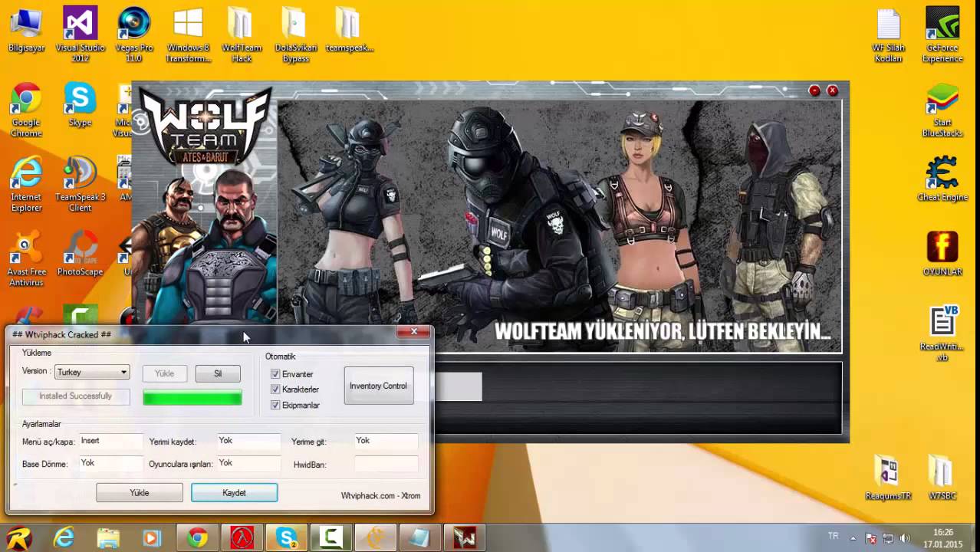Open the teamspeak folder on desktop

click(x=349, y=31)
